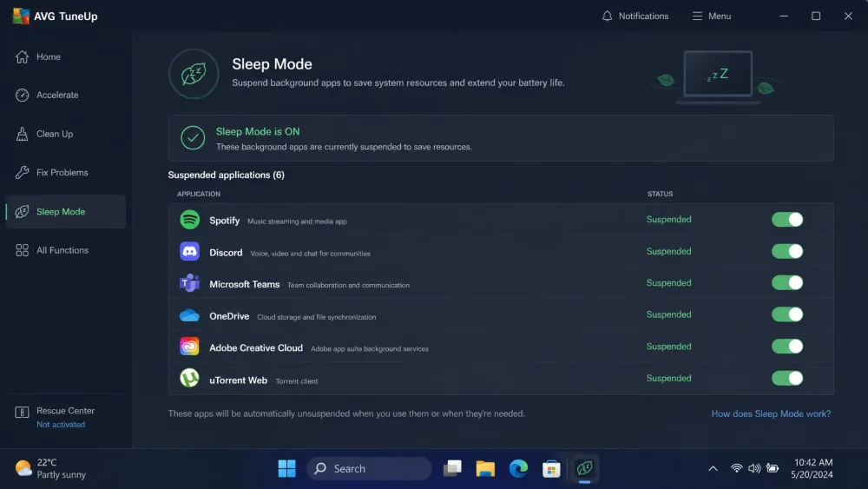
Task: Click the Spotify app icon
Action: point(189,220)
